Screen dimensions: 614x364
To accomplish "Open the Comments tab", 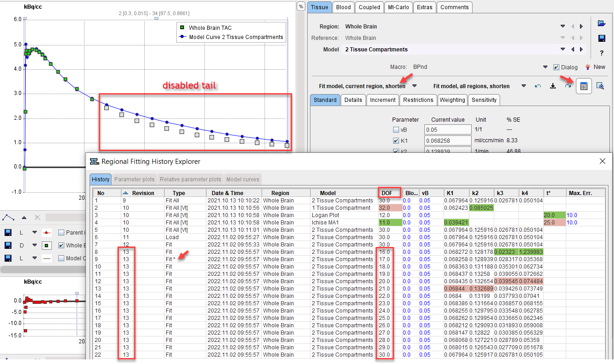I will 455,7.
